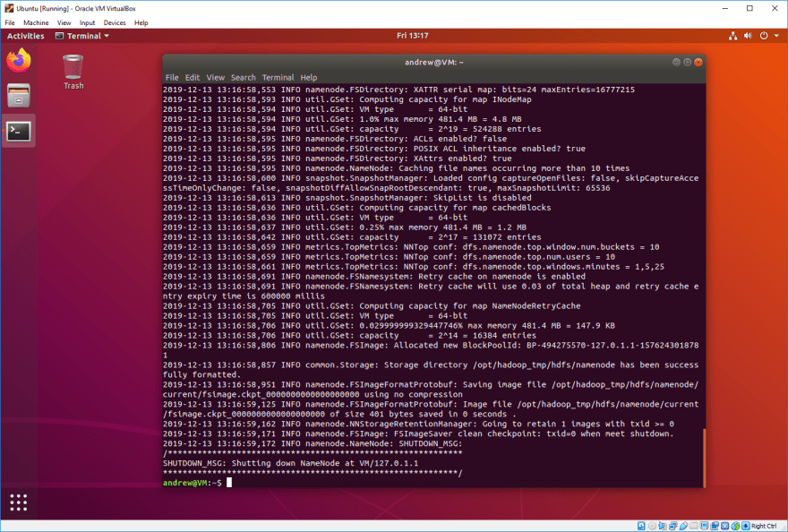
Task: Open the terminal Help menu
Action: coord(309,77)
